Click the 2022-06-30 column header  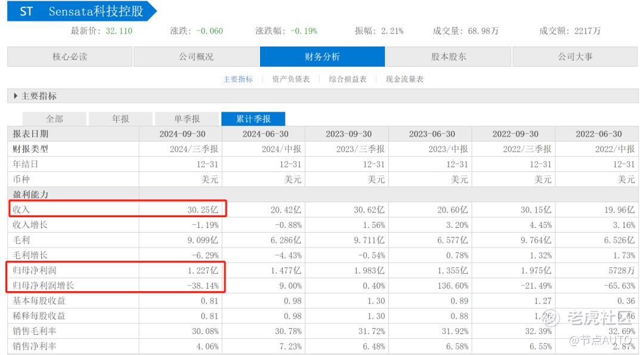pyautogui.click(x=599, y=134)
